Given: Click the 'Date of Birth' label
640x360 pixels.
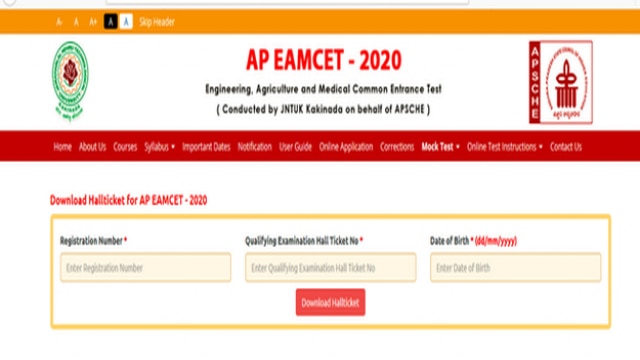Looking at the screenshot, I should click(449, 241).
